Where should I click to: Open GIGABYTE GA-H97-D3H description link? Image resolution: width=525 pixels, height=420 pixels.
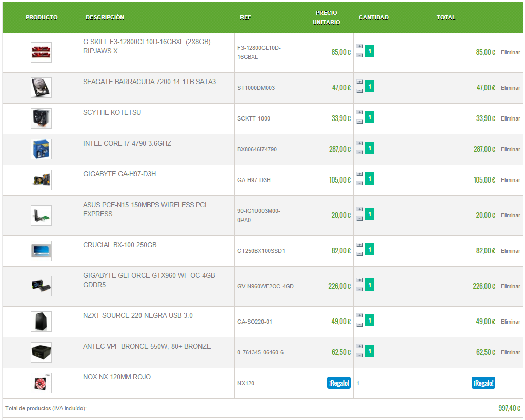[x=119, y=174]
